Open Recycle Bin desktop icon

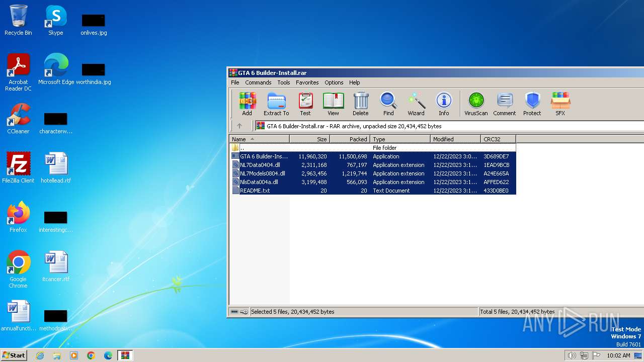(x=18, y=21)
